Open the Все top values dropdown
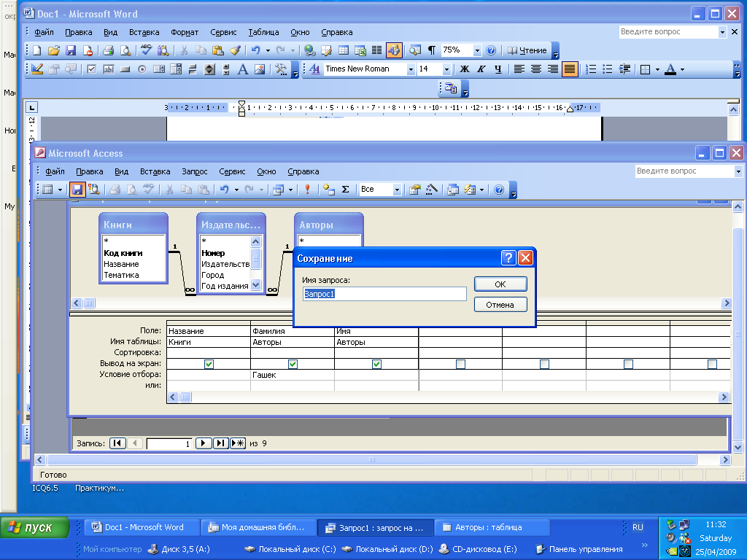 [396, 190]
